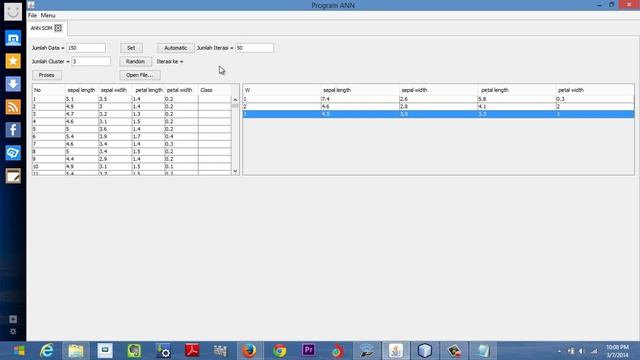The width and height of the screenshot is (640, 360).
Task: Open the Facebook icon in sidebar
Action: pyautogui.click(x=13, y=130)
